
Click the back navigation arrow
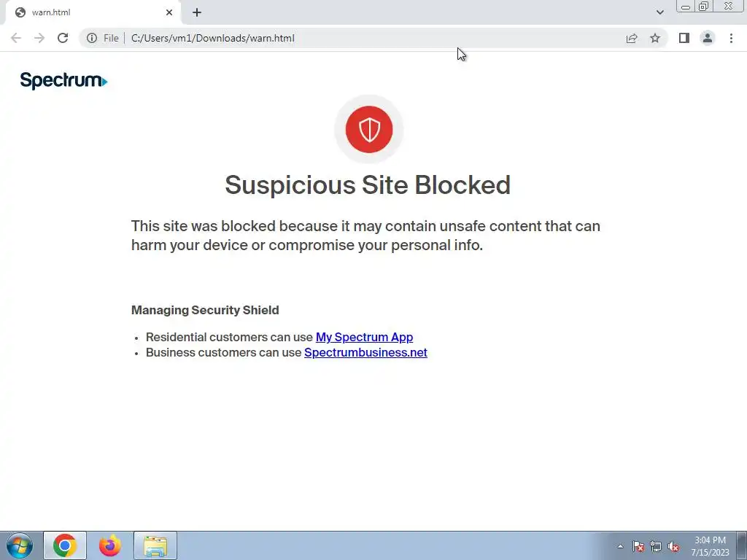click(x=16, y=38)
